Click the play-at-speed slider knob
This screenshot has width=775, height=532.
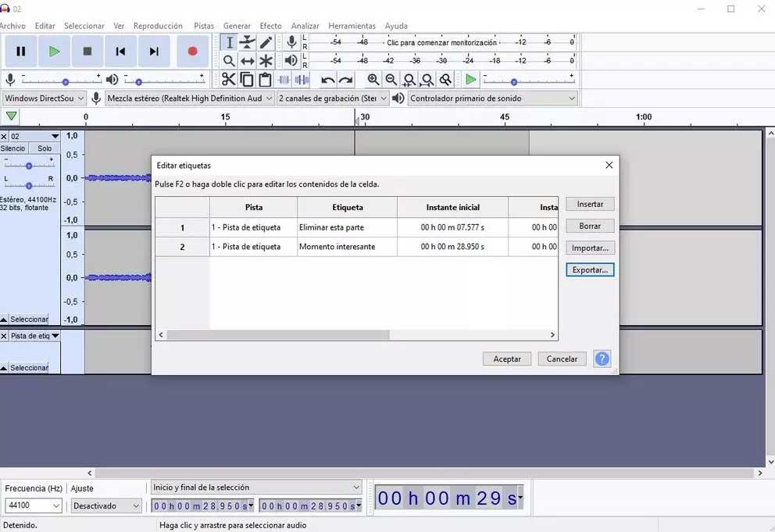coord(514,82)
